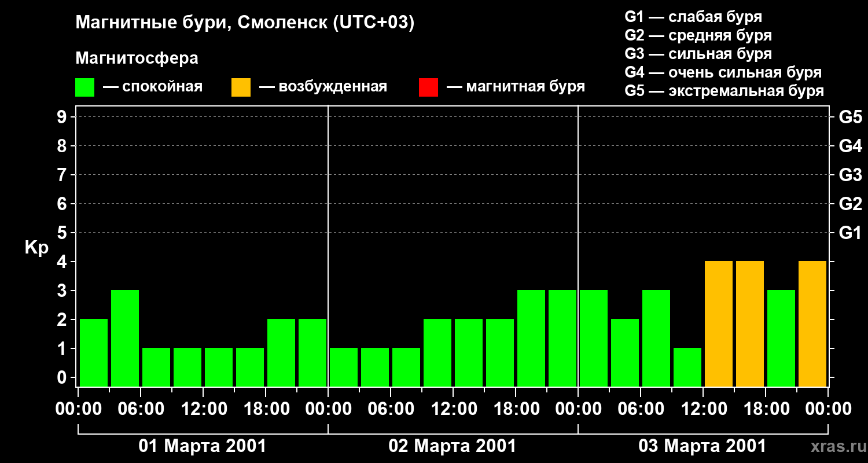868x463 pixels.
Task: Click the green 'спокойная' legend swatch
Action: click(85, 87)
